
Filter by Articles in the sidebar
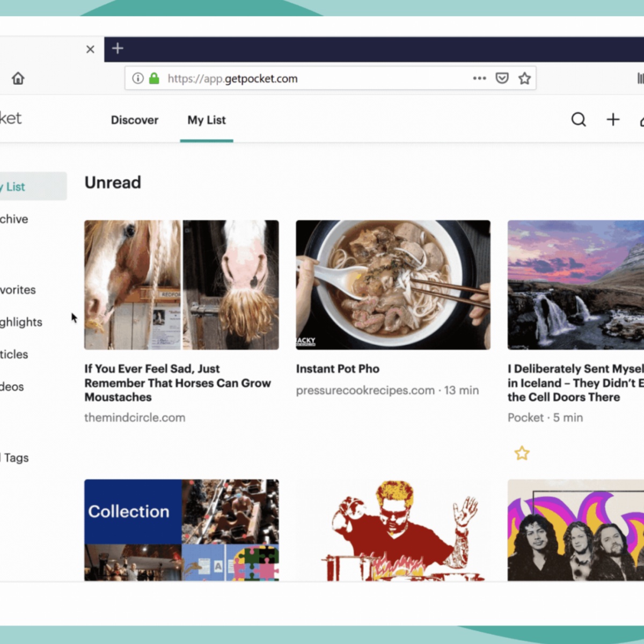(x=14, y=354)
